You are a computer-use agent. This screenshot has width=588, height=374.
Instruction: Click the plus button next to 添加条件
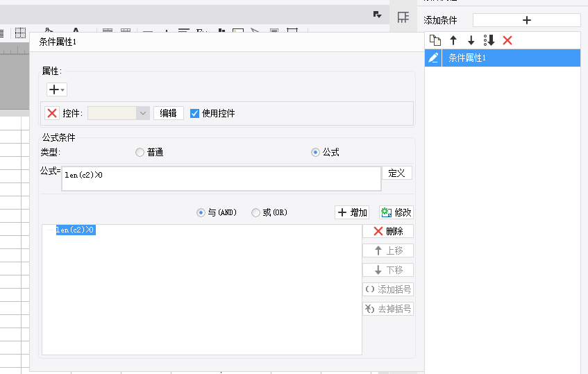[526, 20]
